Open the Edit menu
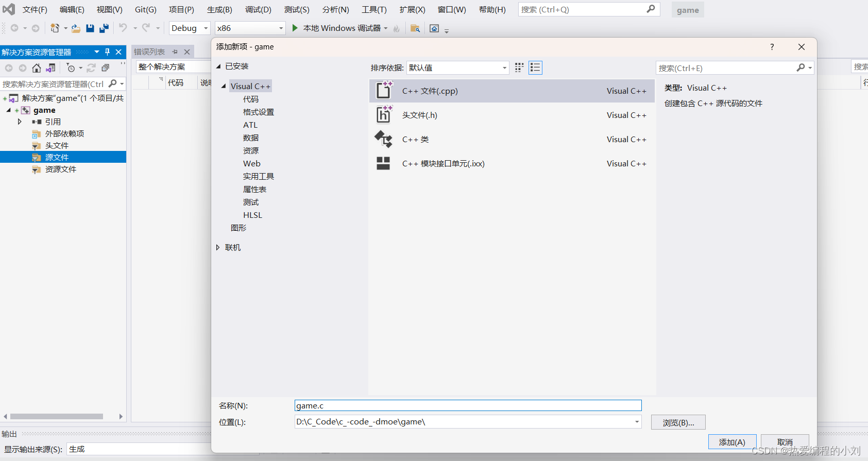The width and height of the screenshot is (868, 461). [x=72, y=10]
